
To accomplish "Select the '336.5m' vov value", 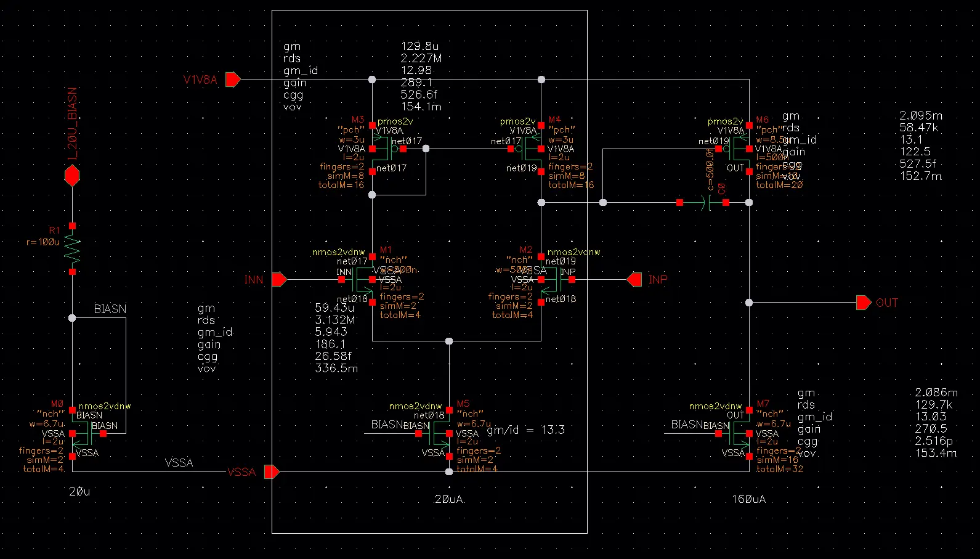I will tap(336, 369).
